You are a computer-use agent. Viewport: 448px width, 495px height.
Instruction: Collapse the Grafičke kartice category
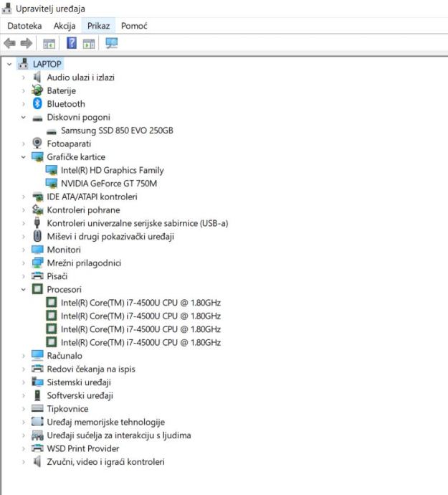coord(24,157)
